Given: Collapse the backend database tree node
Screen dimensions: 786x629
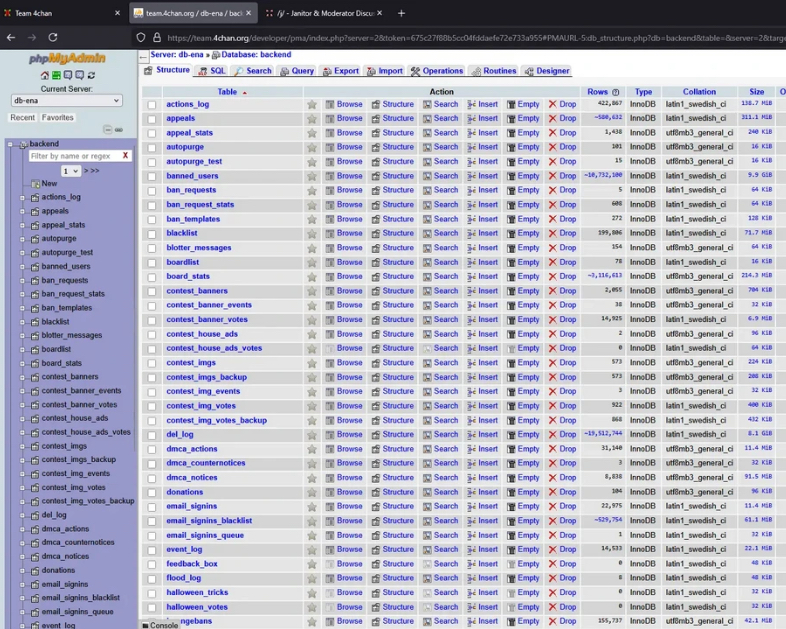Looking at the screenshot, I should coord(10,144).
